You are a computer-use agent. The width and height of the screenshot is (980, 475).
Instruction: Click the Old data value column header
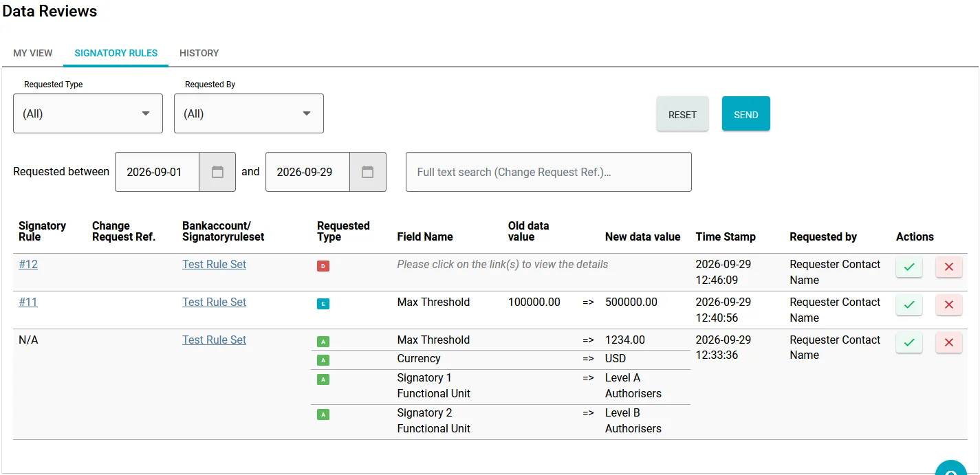pos(528,231)
